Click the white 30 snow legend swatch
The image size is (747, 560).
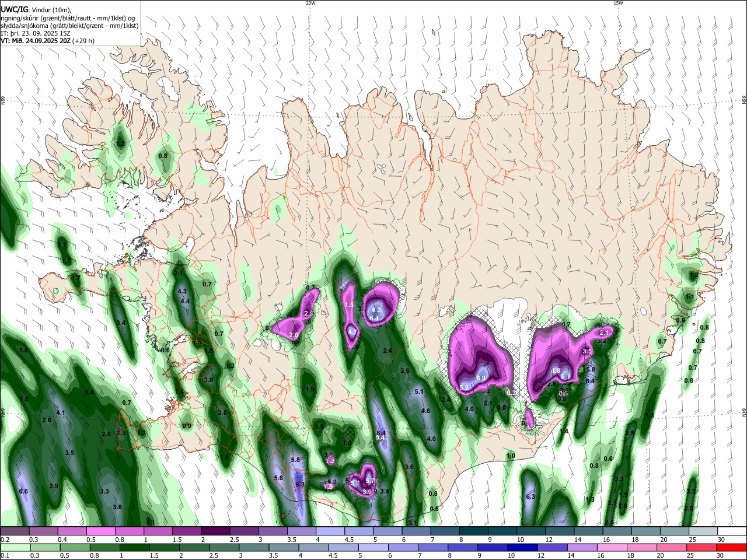[732, 531]
